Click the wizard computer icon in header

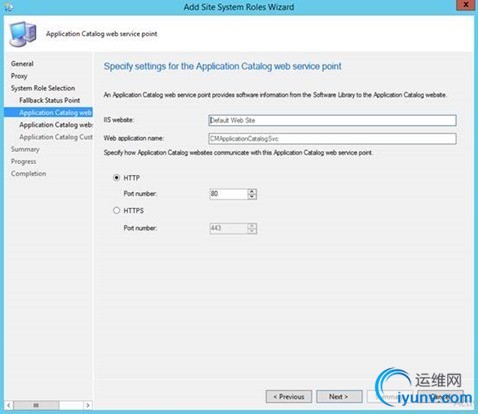23,34
